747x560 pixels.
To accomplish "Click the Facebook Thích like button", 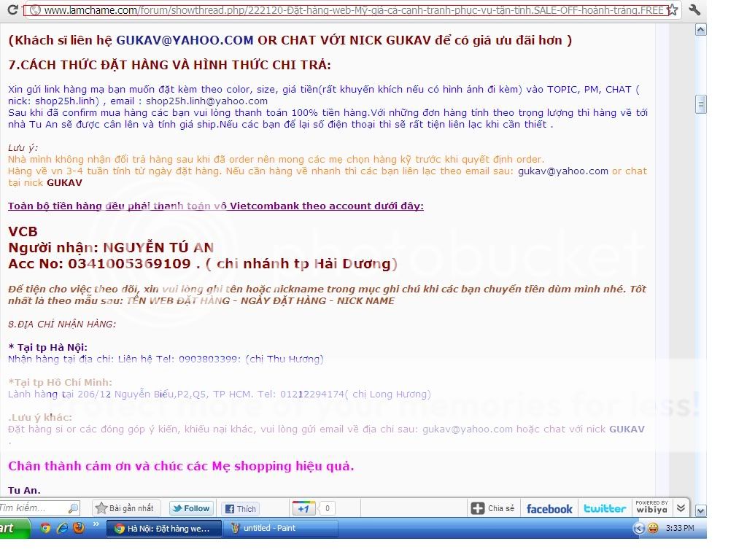I will pyautogui.click(x=241, y=508).
